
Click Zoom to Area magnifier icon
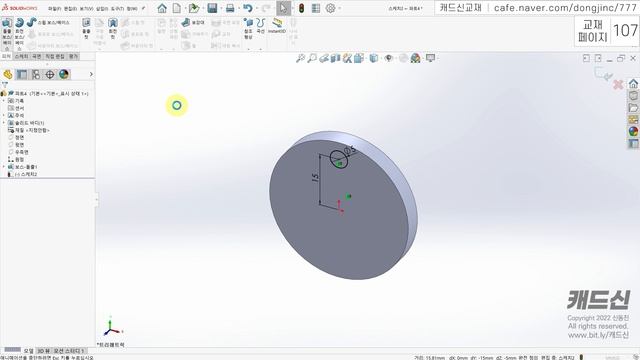pos(312,58)
